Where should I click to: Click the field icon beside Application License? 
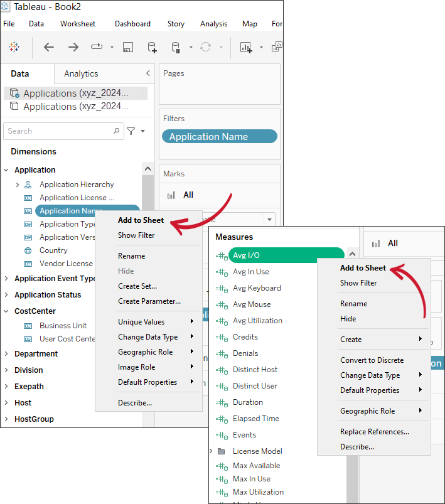click(x=28, y=198)
